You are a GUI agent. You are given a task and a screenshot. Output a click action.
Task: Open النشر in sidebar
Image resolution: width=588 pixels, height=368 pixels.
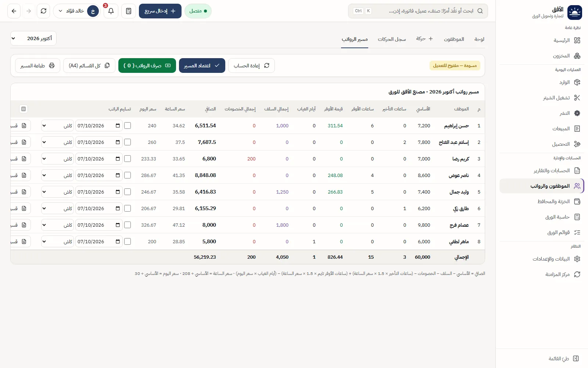(542, 113)
